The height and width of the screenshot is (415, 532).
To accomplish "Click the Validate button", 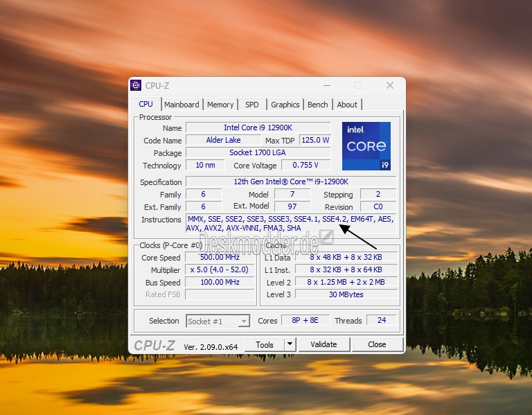I will [323, 344].
